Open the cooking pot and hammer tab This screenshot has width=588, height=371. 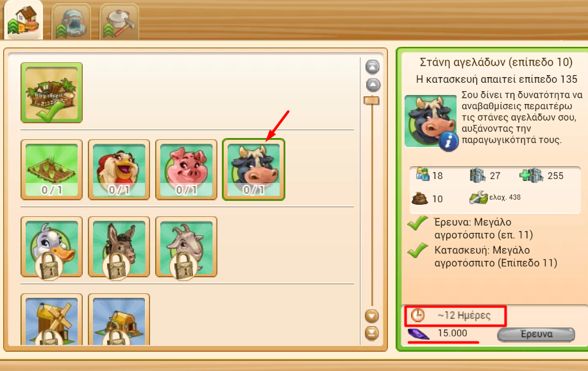pyautogui.click(x=119, y=22)
